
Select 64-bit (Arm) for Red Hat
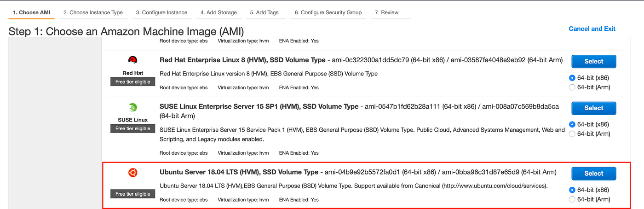[572, 87]
